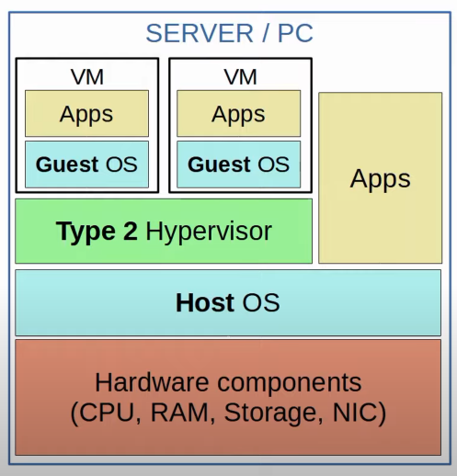Image resolution: width=457 pixels, height=476 pixels.
Task: Select the left Guest OS block
Action: pyautogui.click(x=86, y=164)
